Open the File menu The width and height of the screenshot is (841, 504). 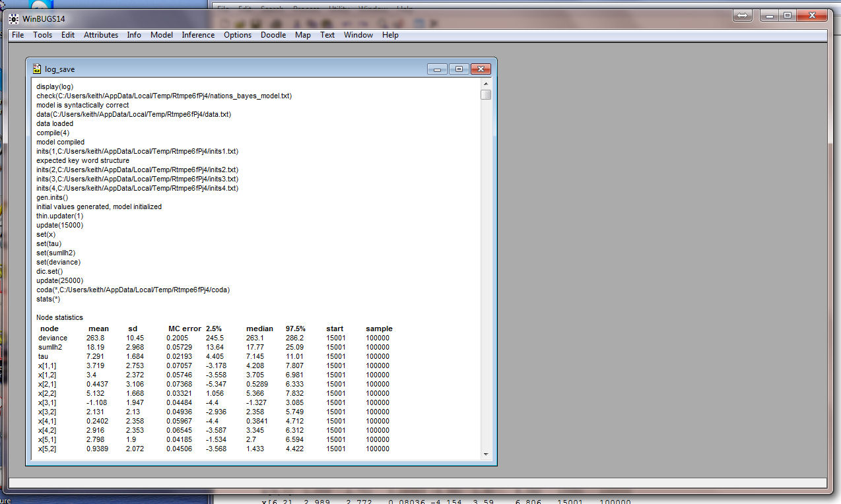tap(18, 35)
